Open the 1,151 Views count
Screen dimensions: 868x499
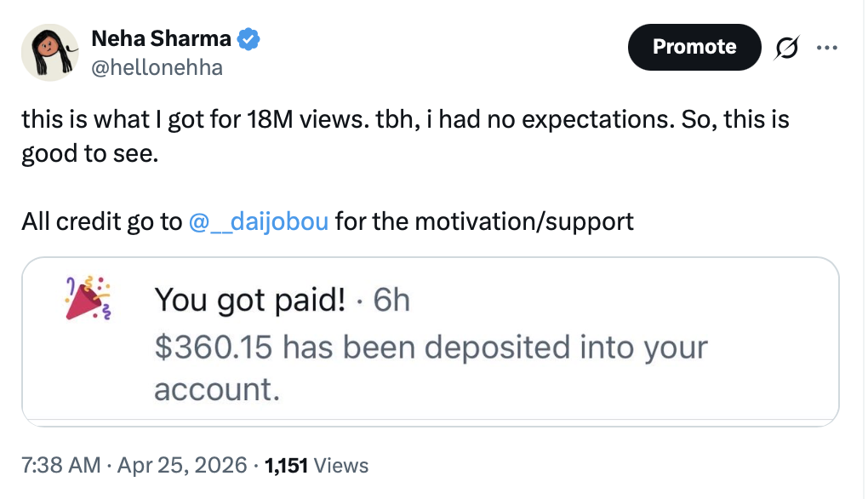point(317,465)
